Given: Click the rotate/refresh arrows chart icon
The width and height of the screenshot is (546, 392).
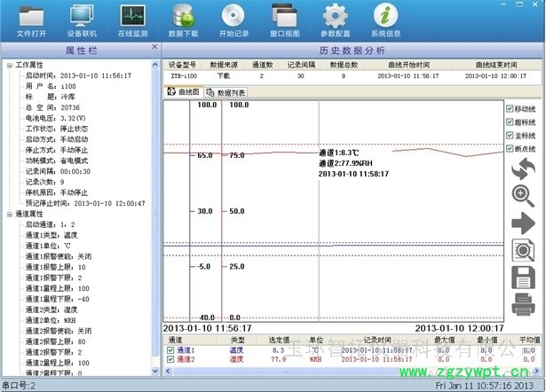Looking at the screenshot, I should coord(523,168).
